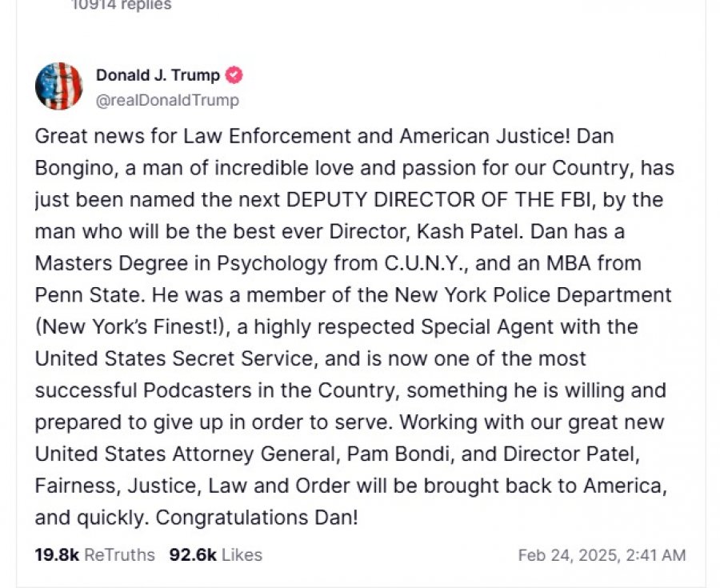Click the "Congratulations Dan!" closing text

(x=256, y=517)
